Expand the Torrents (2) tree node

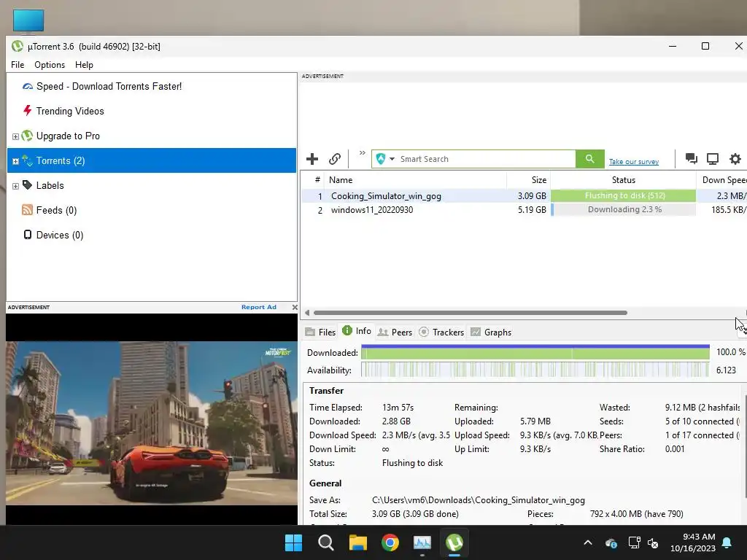click(x=15, y=161)
